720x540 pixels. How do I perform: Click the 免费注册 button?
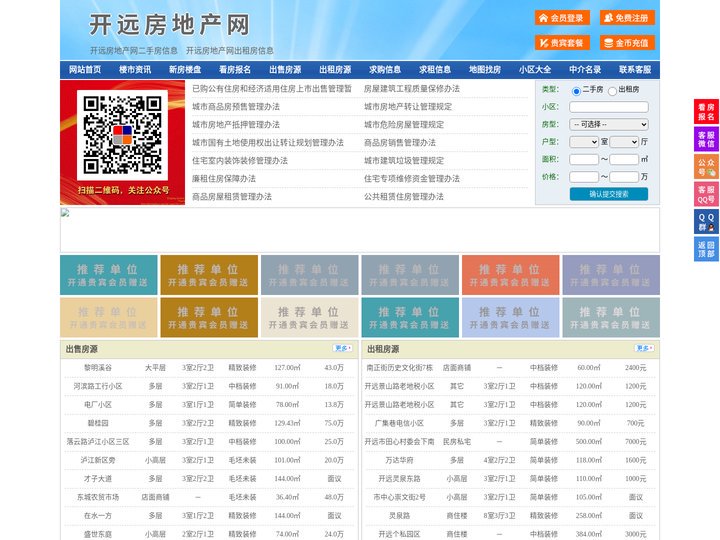(627, 18)
